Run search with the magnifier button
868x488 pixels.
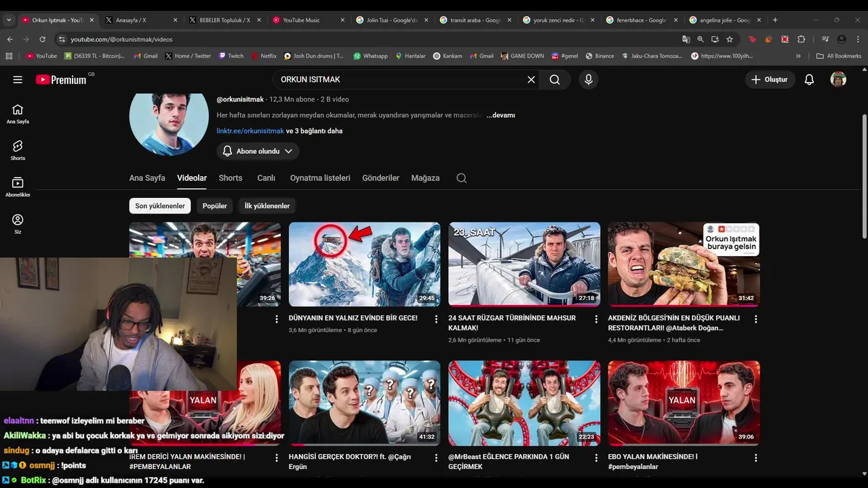click(x=555, y=79)
